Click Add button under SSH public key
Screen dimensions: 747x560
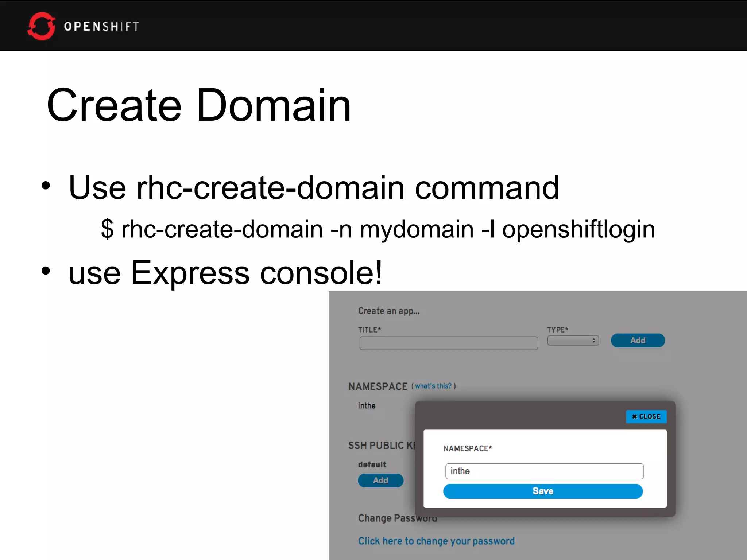[381, 481]
